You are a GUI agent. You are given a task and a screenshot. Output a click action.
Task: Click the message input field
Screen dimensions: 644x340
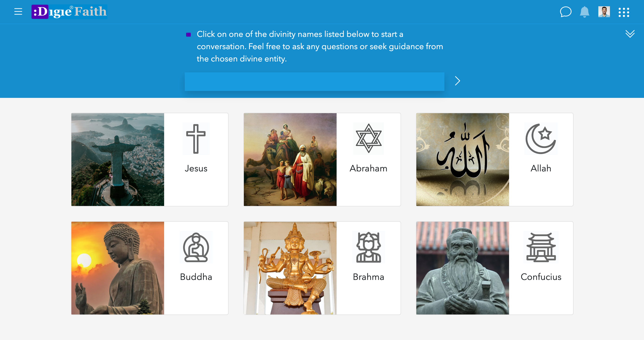[314, 82]
